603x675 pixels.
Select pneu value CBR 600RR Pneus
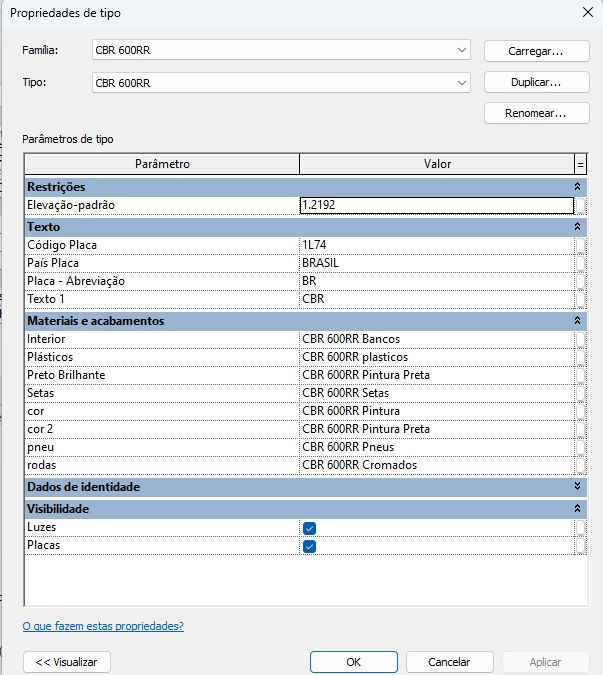[437, 447]
